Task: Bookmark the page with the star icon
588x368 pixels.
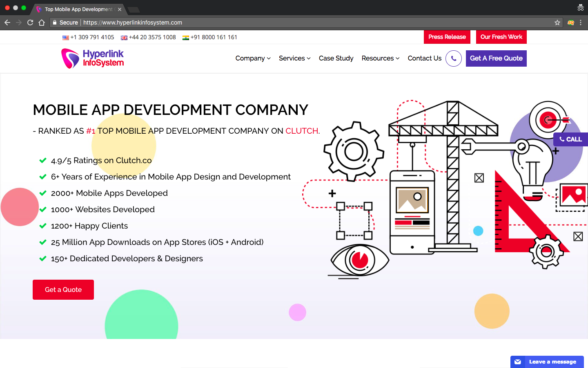Action: pos(557,22)
